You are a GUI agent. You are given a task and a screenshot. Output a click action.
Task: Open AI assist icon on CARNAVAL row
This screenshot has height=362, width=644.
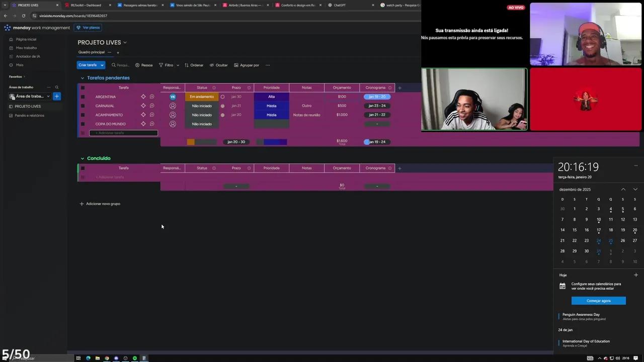click(143, 106)
